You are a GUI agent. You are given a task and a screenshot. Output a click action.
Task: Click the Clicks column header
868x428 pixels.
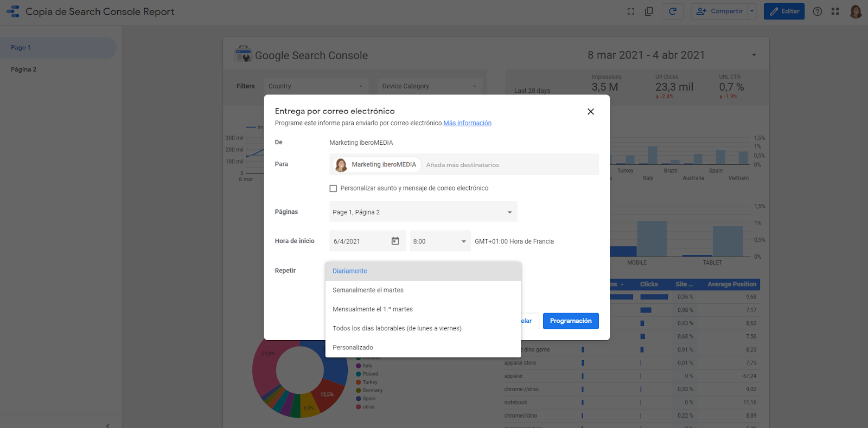pos(649,284)
